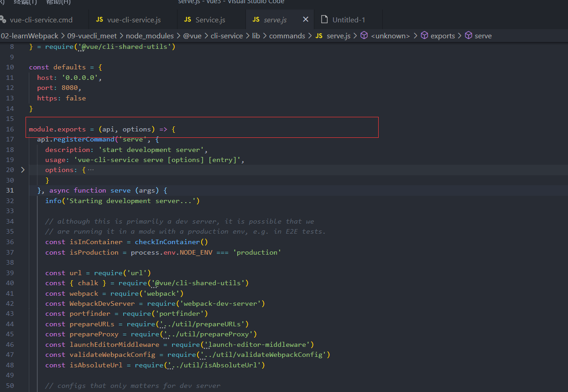
Task: Click 'portfinder' variable on line 43
Action: point(90,314)
